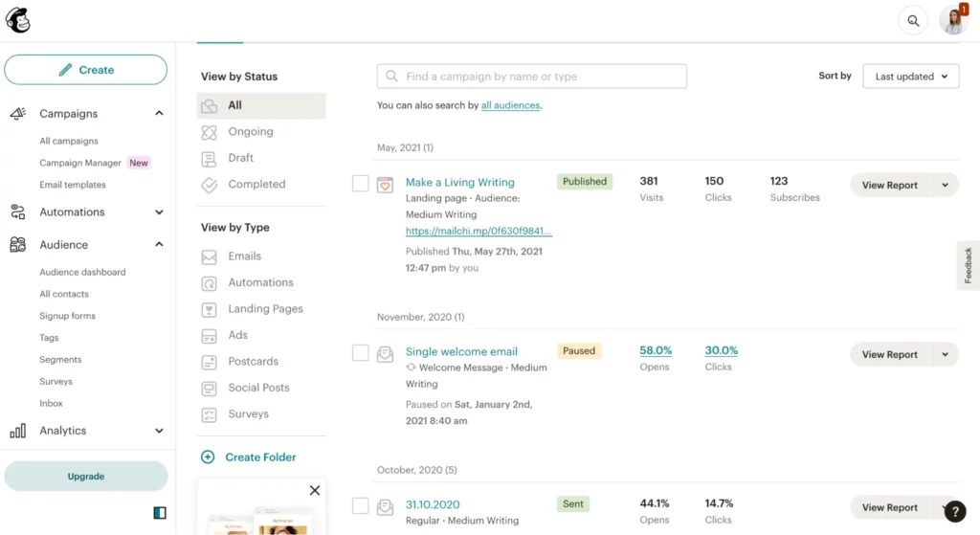Close the promo card with X
The height and width of the screenshot is (535, 980).
pos(315,490)
